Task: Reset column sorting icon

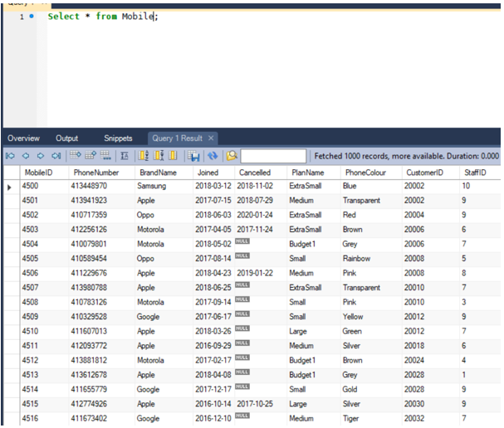Action: click(x=173, y=156)
